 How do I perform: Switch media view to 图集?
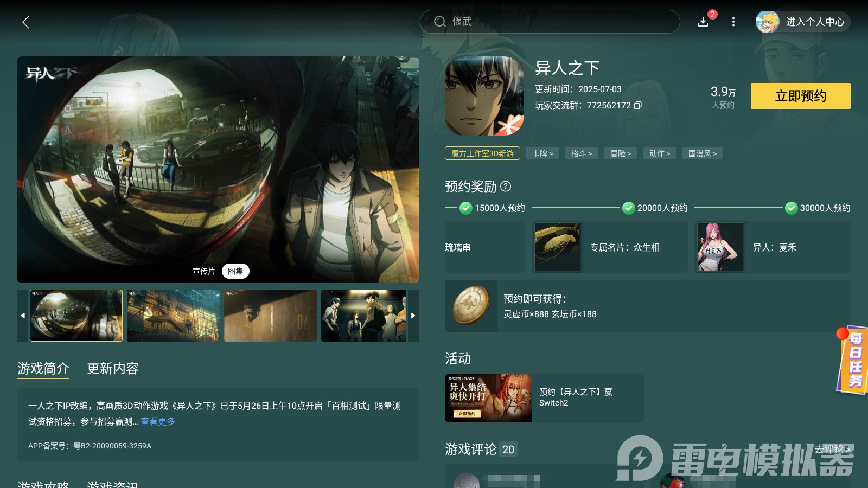point(235,271)
